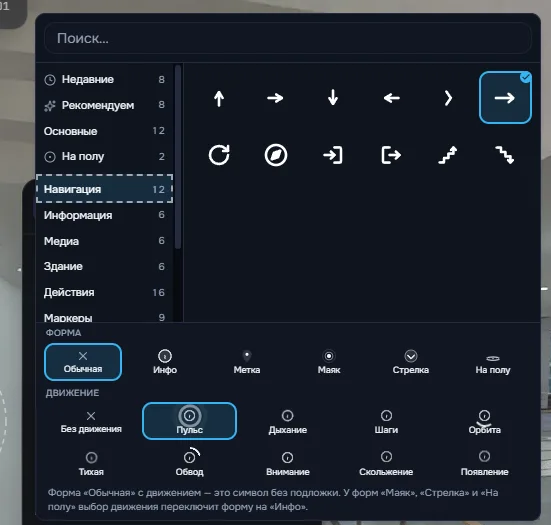Choose the Пульс motion option
The width and height of the screenshot is (551, 525).
(189, 421)
